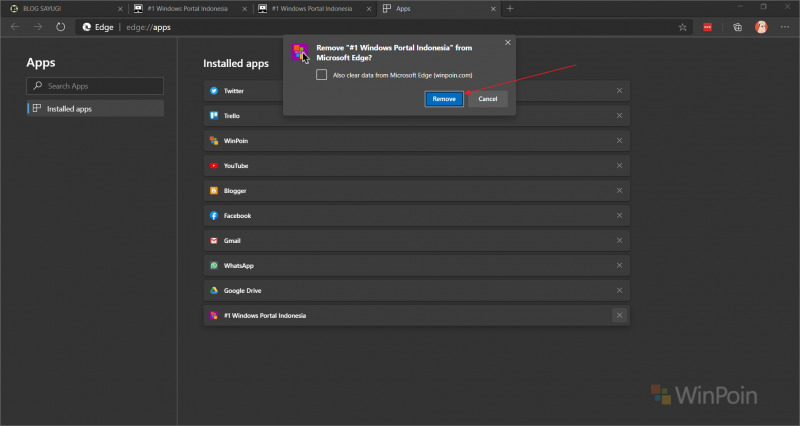Screen dimensions: 800x426
Task: Switch to BLOG SAYUGI tab
Action: click(x=64, y=9)
